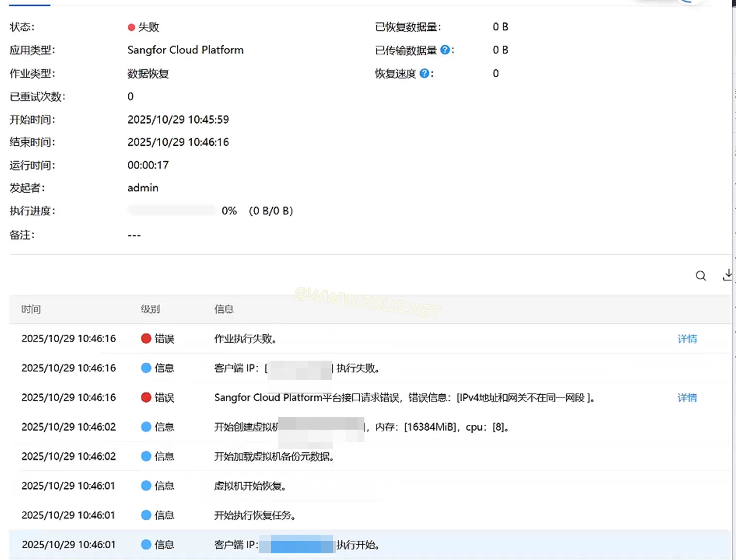Click the (0 B/0 B) progress text
The width and height of the screenshot is (736, 560).
271,211
